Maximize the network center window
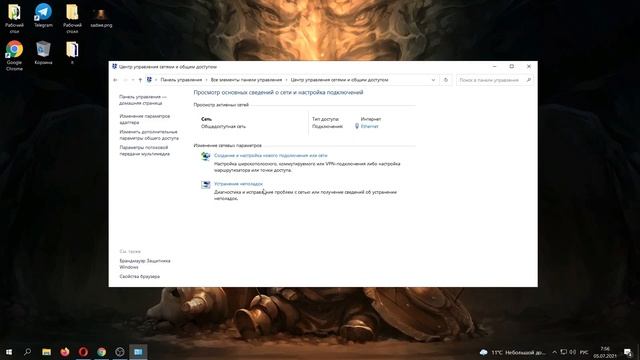Image resolution: width=640 pixels, height=360 pixels. pos(511,67)
